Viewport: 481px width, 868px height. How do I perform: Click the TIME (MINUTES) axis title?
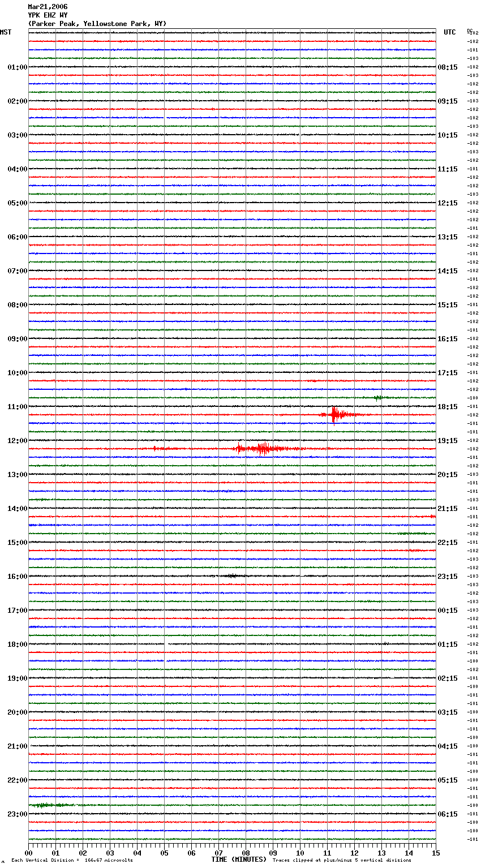[x=239, y=860]
